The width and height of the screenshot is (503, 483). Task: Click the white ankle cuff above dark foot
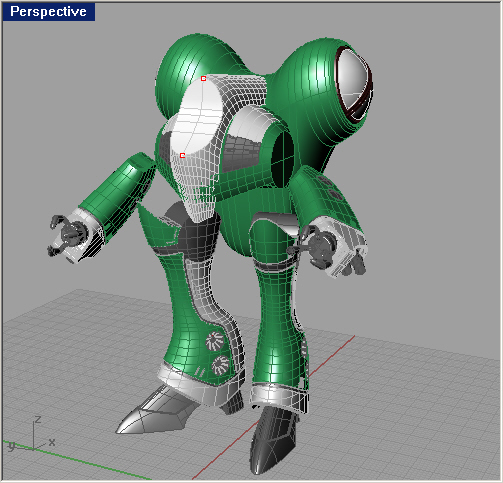(279, 397)
